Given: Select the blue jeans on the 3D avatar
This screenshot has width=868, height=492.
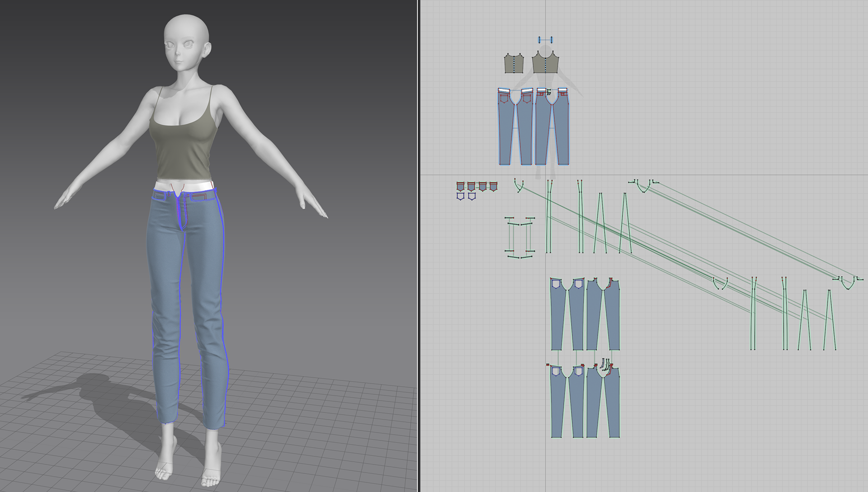Looking at the screenshot, I should point(188,307).
